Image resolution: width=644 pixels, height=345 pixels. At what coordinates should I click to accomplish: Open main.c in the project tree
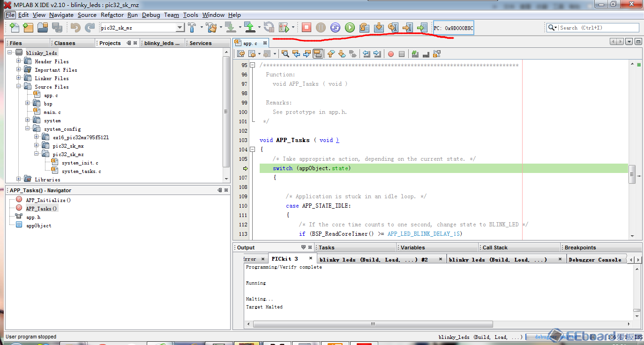(x=52, y=112)
